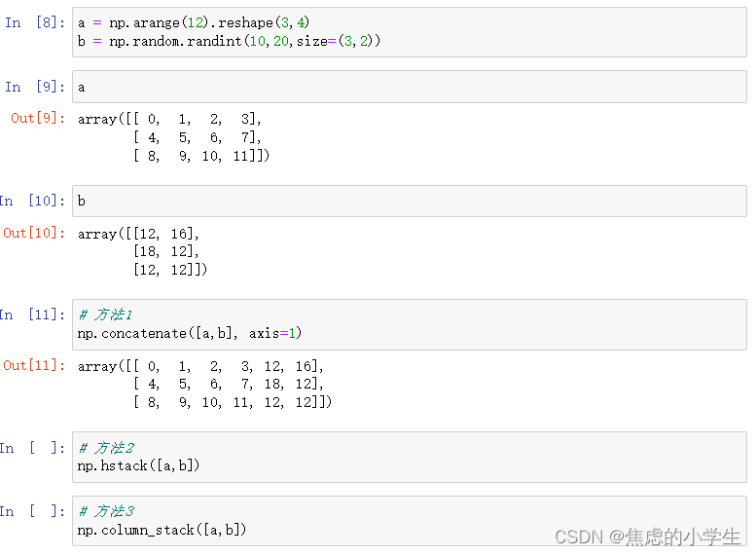The height and width of the screenshot is (556, 756).
Task: Click the empty prompt beside the hstack cell
Action: pos(34,448)
